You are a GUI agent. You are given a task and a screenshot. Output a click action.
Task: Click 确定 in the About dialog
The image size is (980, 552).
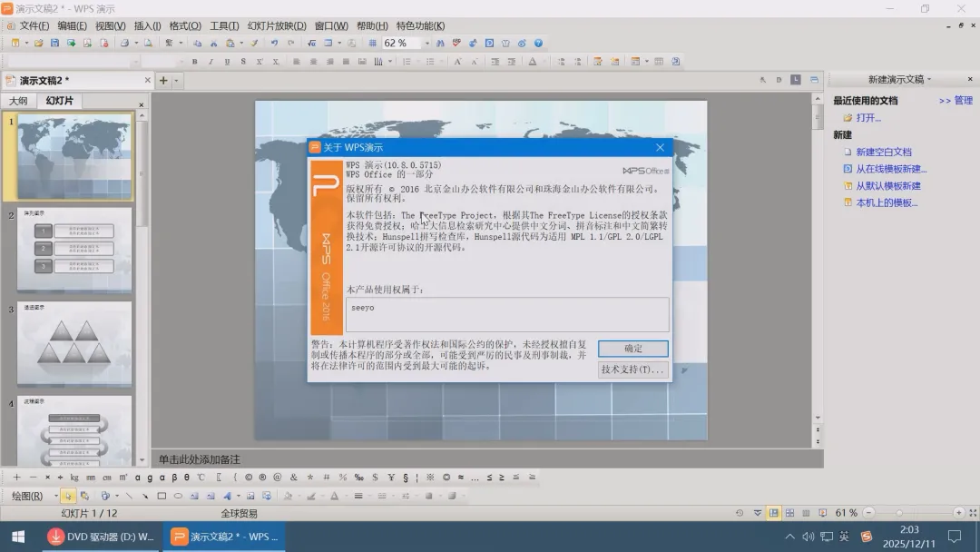click(x=633, y=349)
